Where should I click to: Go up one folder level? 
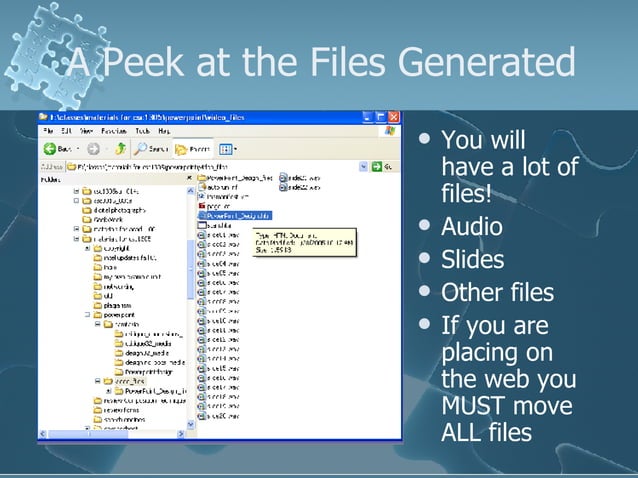coord(120,149)
